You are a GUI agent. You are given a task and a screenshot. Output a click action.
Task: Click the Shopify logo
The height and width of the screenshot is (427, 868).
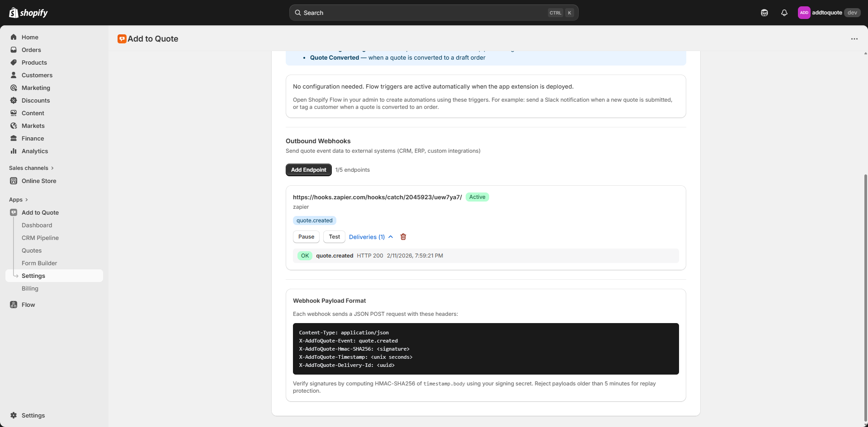point(28,13)
